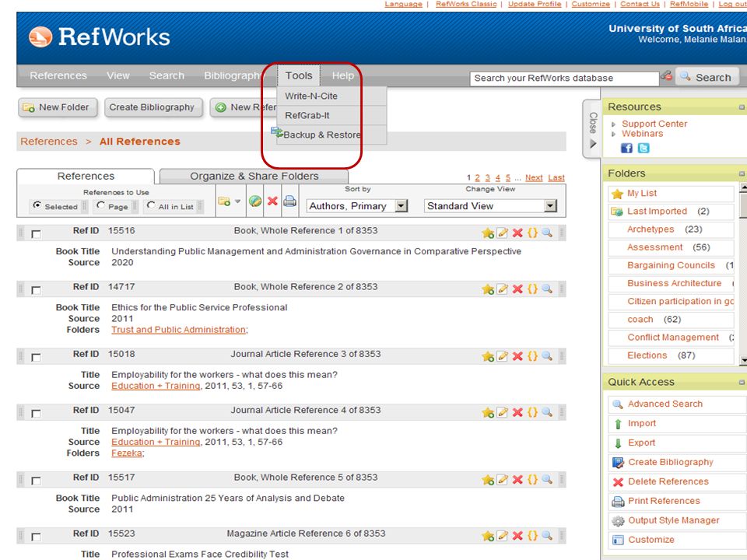Check the box for Ref ID 14717

tap(36, 290)
